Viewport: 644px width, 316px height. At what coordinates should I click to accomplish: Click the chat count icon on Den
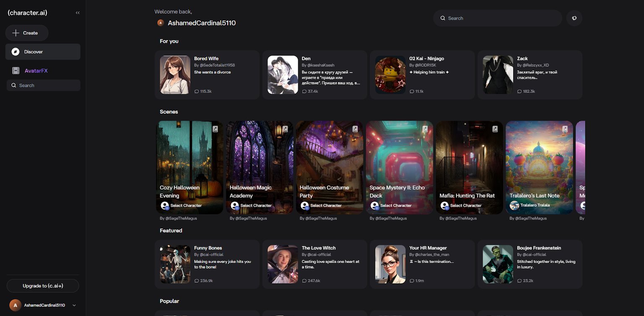click(x=304, y=91)
